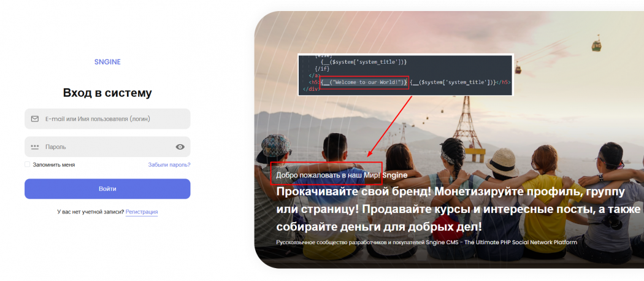Focus the E-mail или Имя пользователя field
Image resolution: width=644 pixels, height=281 pixels.
(107, 119)
